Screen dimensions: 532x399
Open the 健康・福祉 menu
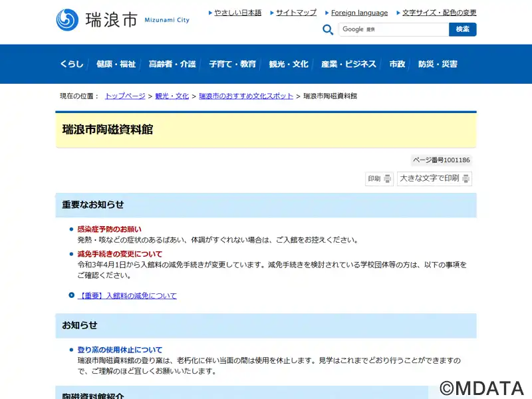tap(116, 64)
